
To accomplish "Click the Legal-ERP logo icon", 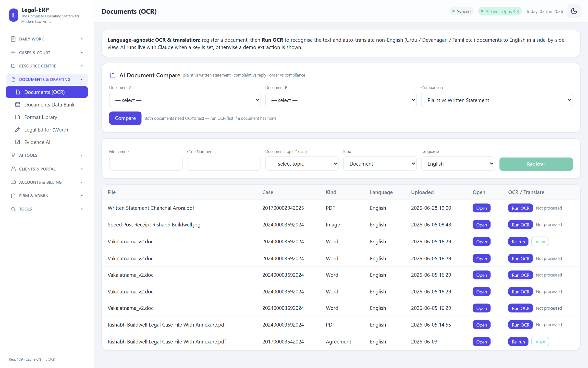I will [x=13, y=15].
